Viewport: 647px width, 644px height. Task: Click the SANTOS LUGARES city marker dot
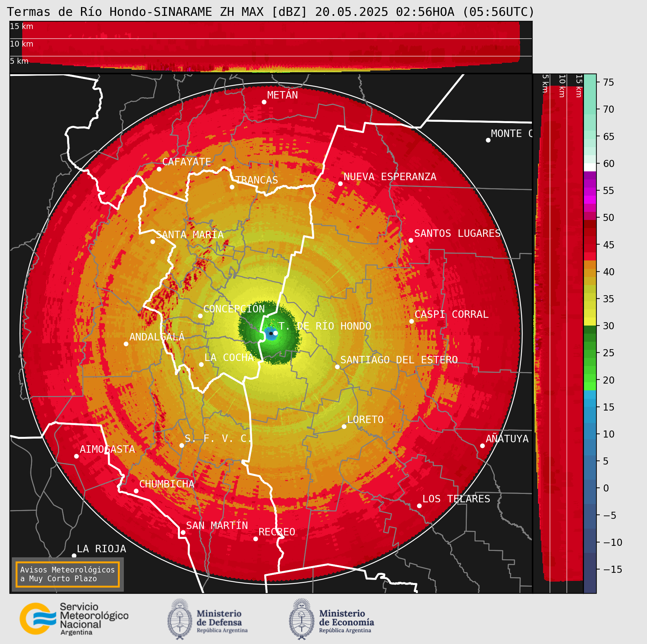pyautogui.click(x=411, y=240)
